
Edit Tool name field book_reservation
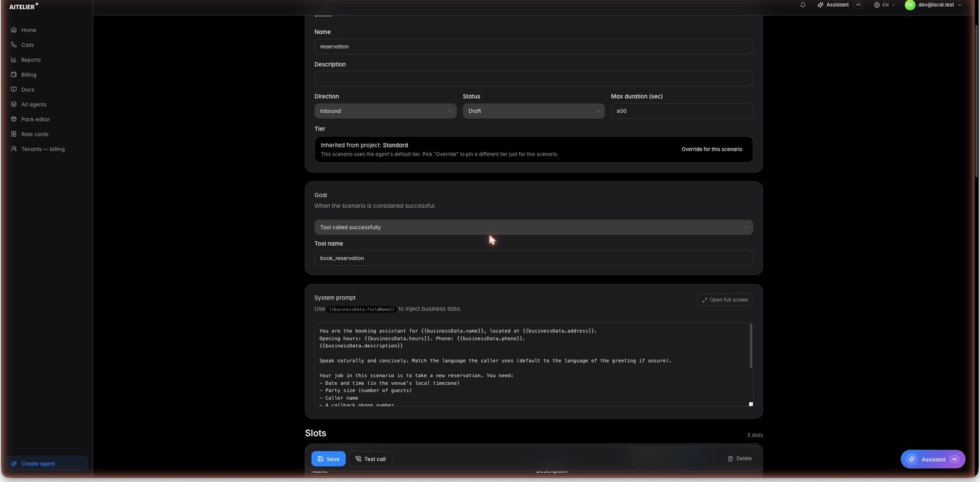coord(533,258)
